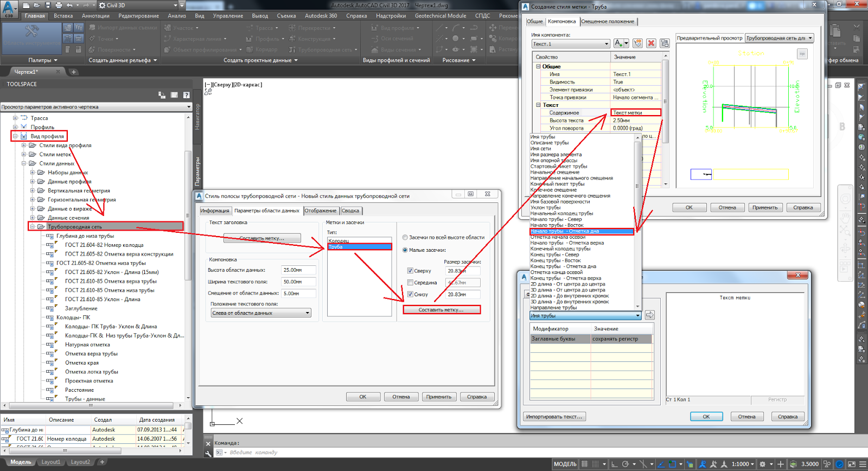868x471 pixels.
Task: Toggle snap mode in the status bar
Action: [596, 464]
